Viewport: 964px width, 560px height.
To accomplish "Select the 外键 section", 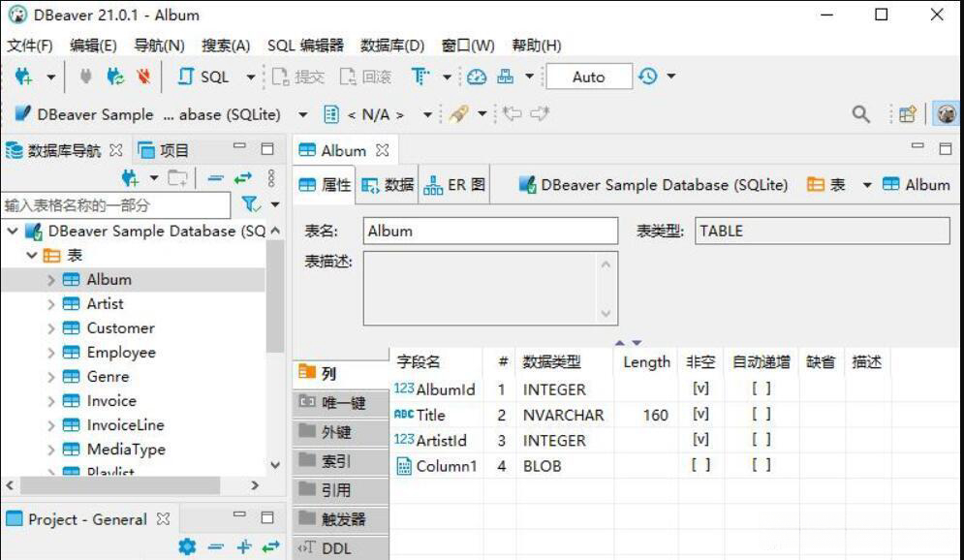I will tap(341, 432).
